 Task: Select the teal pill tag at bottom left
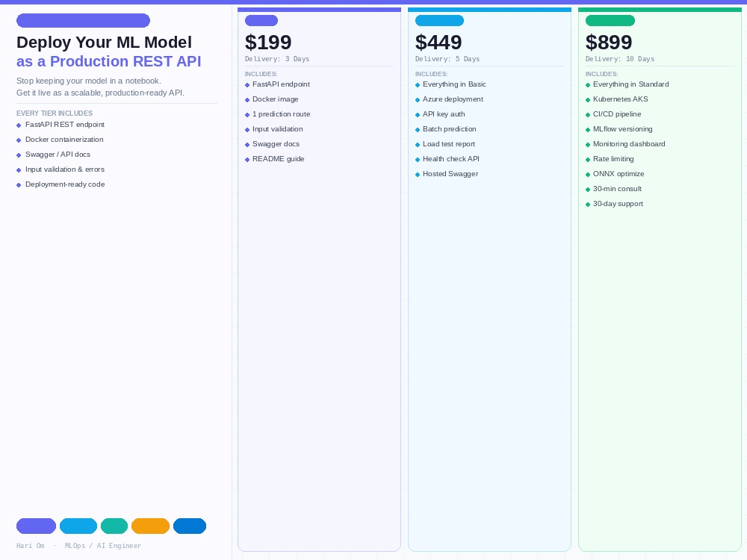click(114, 526)
